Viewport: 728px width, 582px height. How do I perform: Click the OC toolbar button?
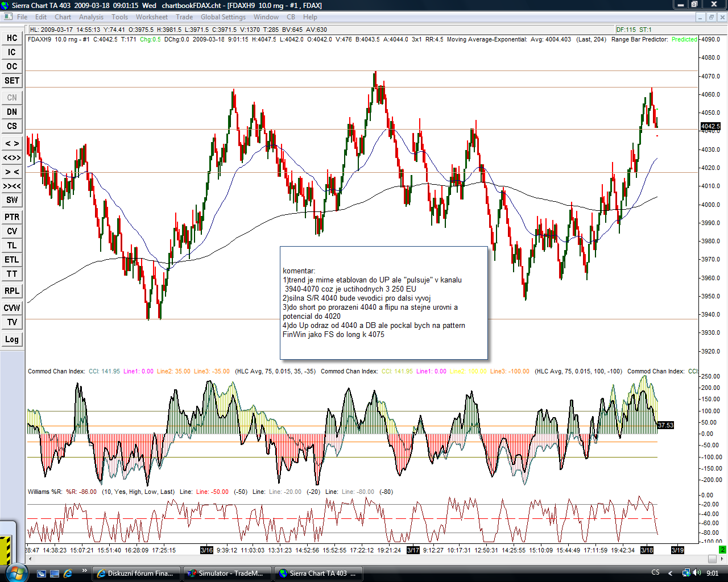[x=12, y=66]
